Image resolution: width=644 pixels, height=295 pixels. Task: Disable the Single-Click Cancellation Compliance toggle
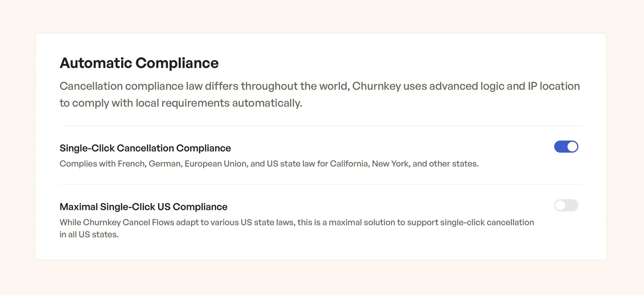click(566, 147)
